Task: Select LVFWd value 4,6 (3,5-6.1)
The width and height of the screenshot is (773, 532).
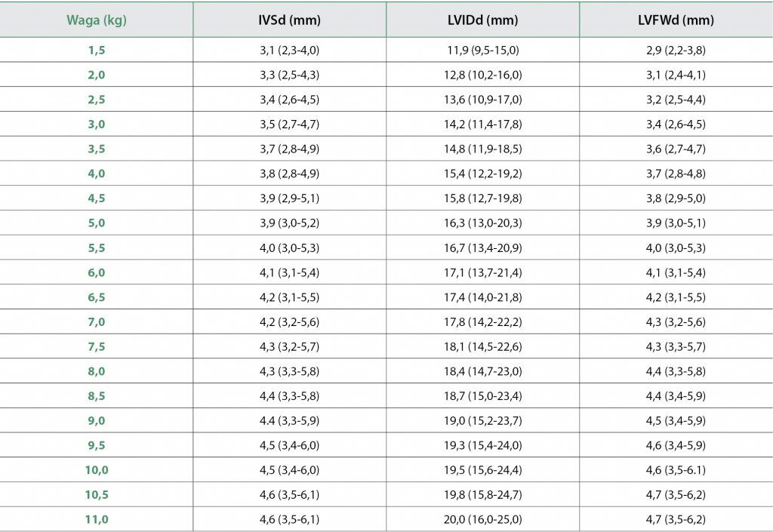Action: 676,470
